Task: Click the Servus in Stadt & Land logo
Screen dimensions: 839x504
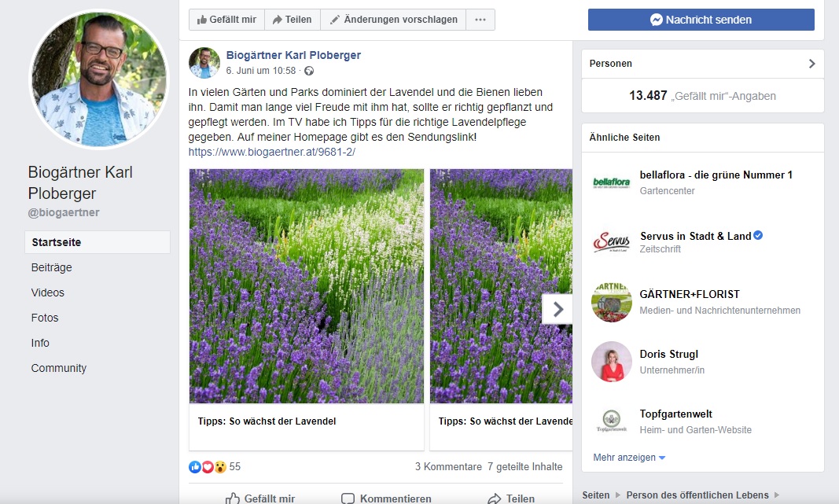Action: click(611, 242)
